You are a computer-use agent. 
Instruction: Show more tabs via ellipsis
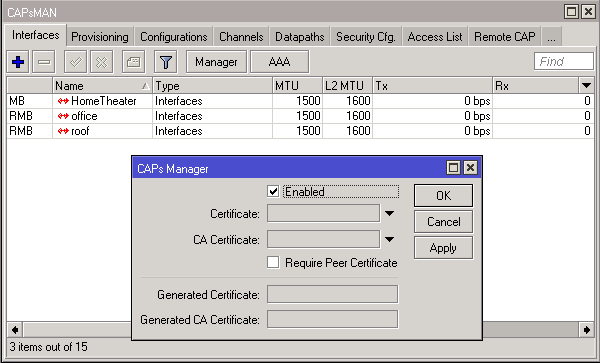(551, 37)
